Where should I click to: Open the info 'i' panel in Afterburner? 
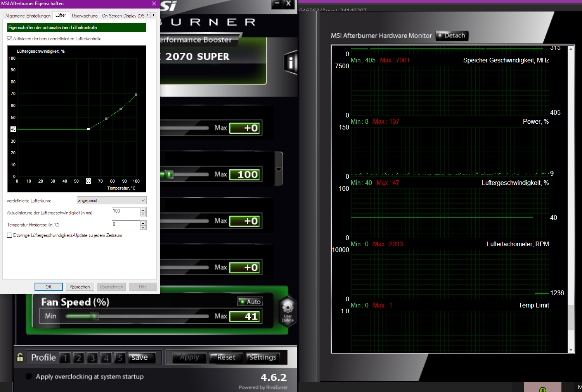point(291,62)
